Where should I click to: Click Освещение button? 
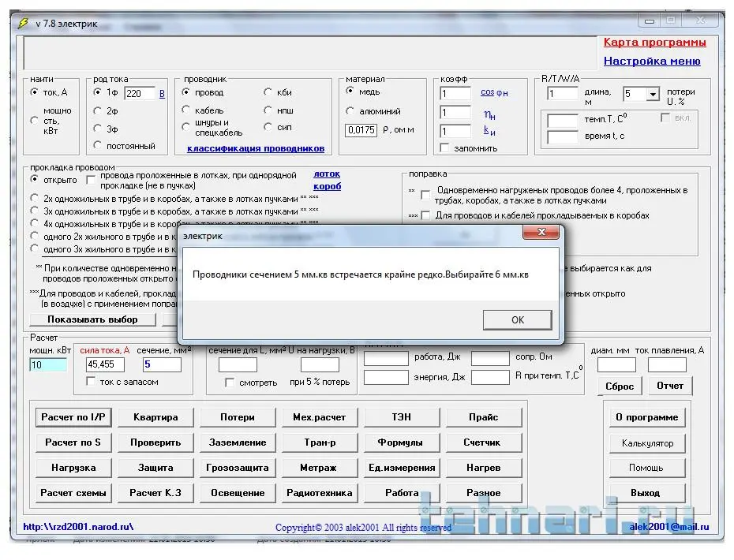coord(238,493)
